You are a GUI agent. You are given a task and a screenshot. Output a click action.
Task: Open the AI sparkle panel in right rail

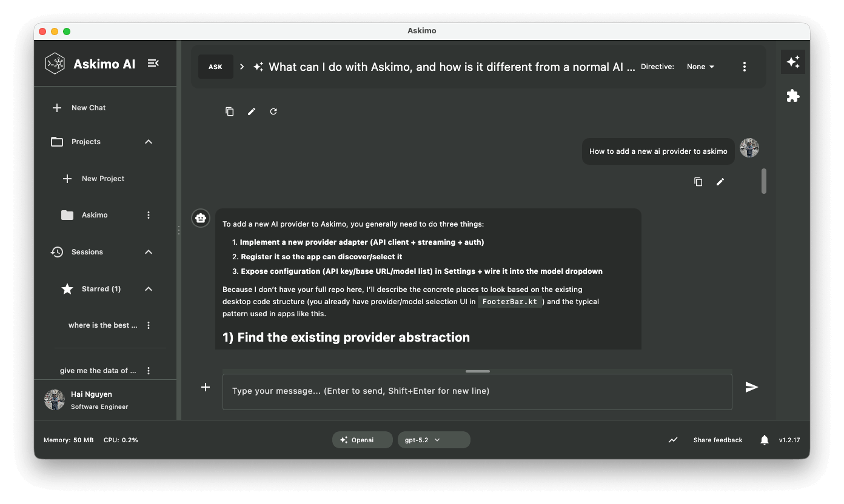tap(793, 62)
